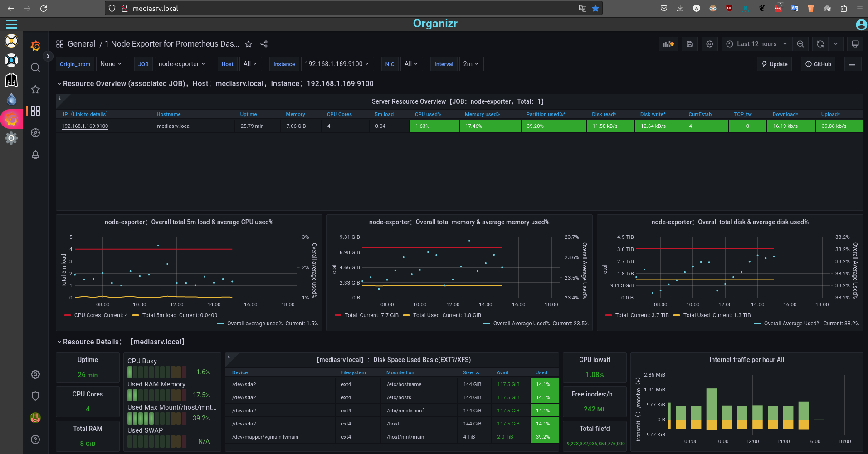Image resolution: width=868 pixels, height=454 pixels.
Task: Bookmark page with browser star
Action: click(595, 8)
